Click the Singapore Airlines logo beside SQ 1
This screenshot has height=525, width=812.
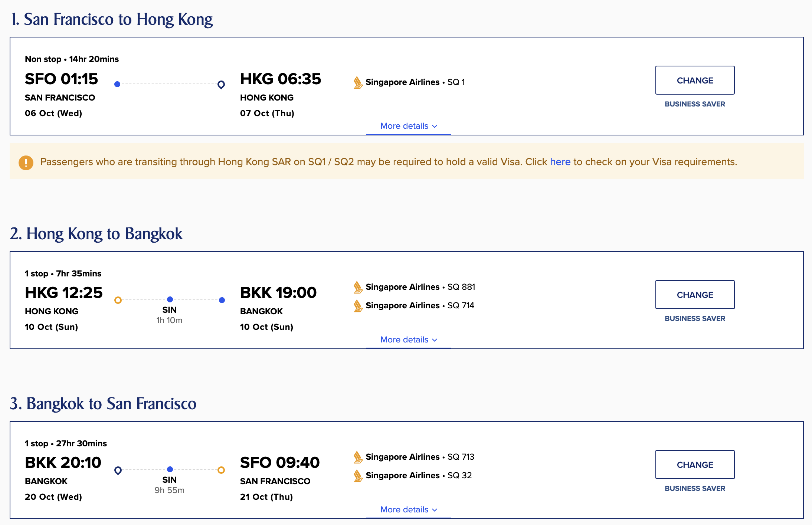tap(357, 82)
